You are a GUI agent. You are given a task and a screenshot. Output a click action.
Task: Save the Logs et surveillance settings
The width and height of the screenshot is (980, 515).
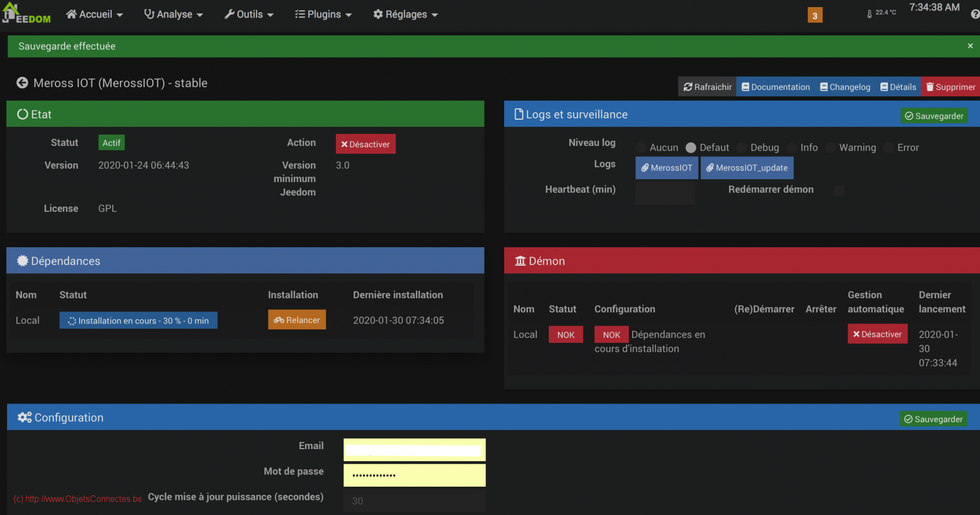tap(934, 116)
